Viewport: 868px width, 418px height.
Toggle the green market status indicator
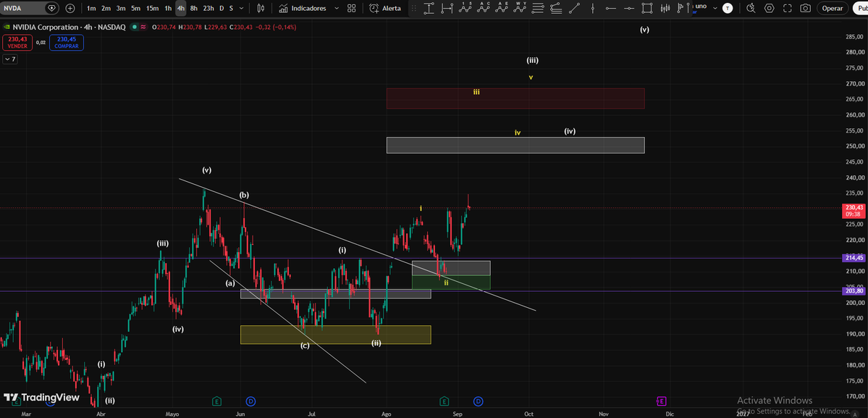click(x=133, y=27)
